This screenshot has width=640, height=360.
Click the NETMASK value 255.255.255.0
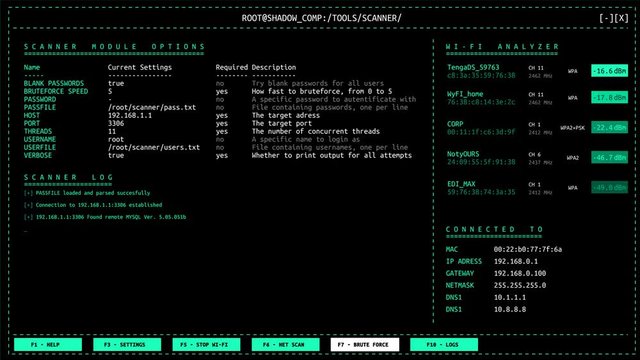click(520, 285)
